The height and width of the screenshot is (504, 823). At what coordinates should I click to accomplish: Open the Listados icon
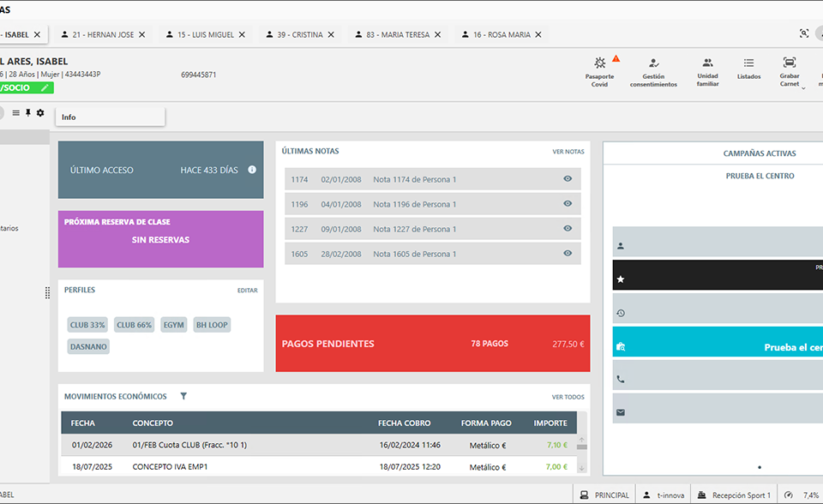748,69
